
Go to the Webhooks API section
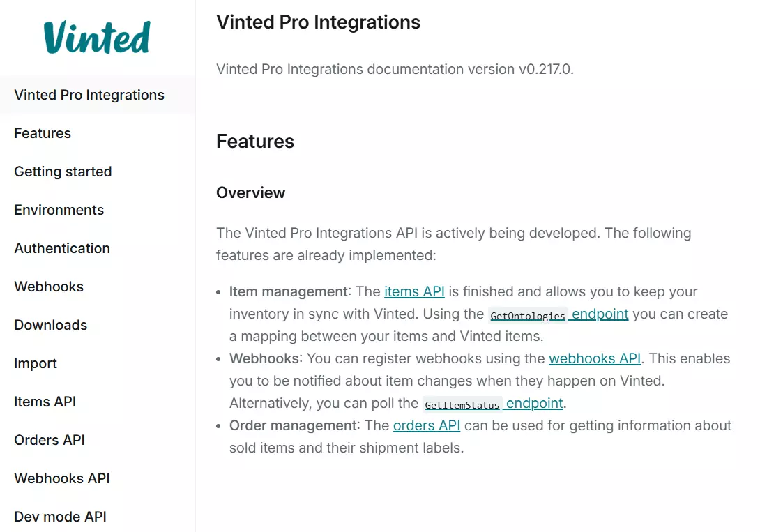coord(61,478)
